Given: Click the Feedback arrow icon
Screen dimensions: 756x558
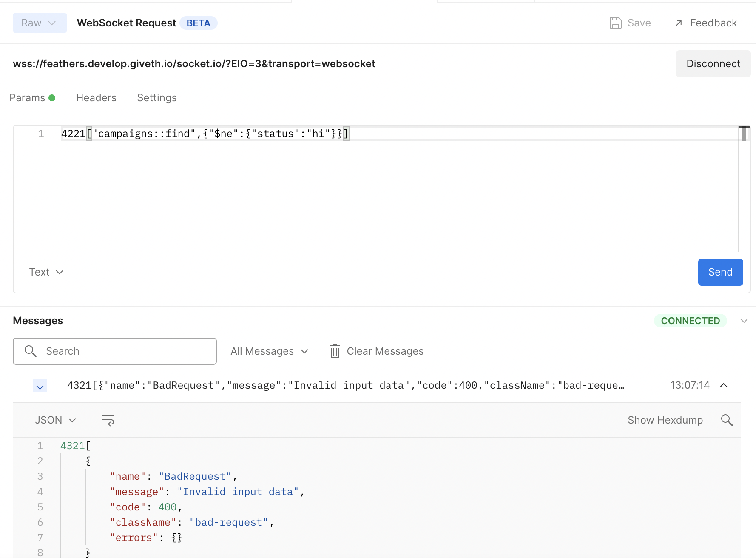Looking at the screenshot, I should pos(679,23).
